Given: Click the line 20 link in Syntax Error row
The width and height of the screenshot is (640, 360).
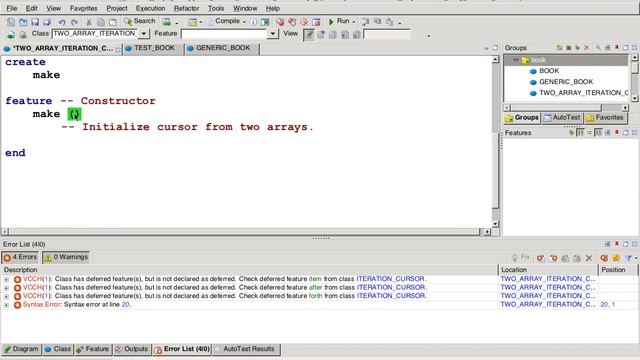Looking at the screenshot, I should coord(125,304).
